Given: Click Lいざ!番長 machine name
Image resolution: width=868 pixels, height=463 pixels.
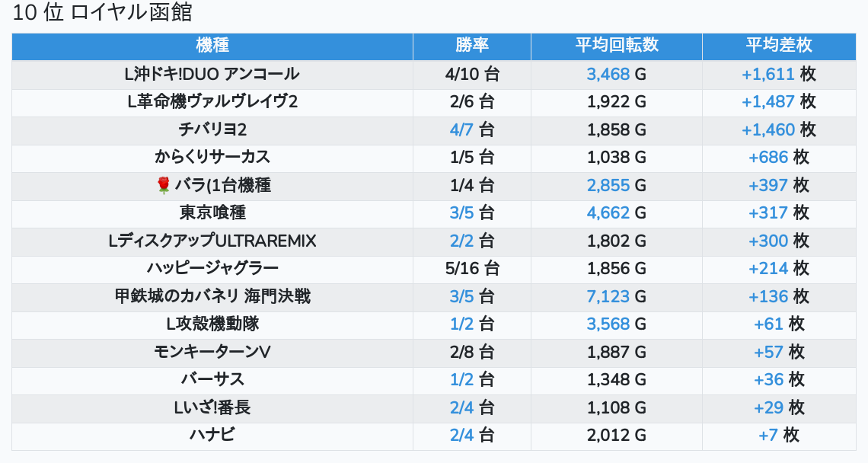Looking at the screenshot, I should tap(212, 407).
